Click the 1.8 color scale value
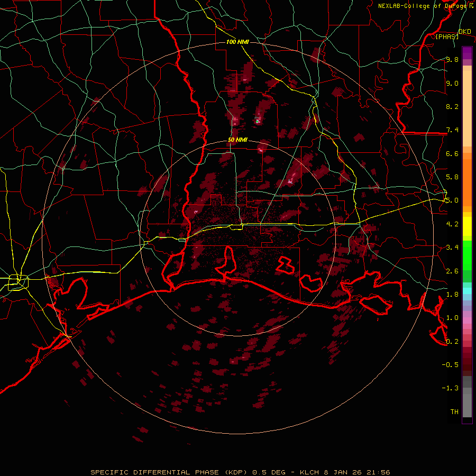The width and height of the screenshot is (476, 476). [452, 295]
